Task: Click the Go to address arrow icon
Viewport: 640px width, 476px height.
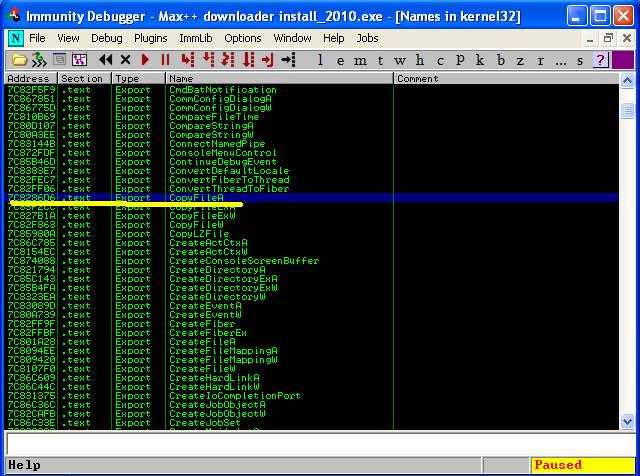Action: 288,60
